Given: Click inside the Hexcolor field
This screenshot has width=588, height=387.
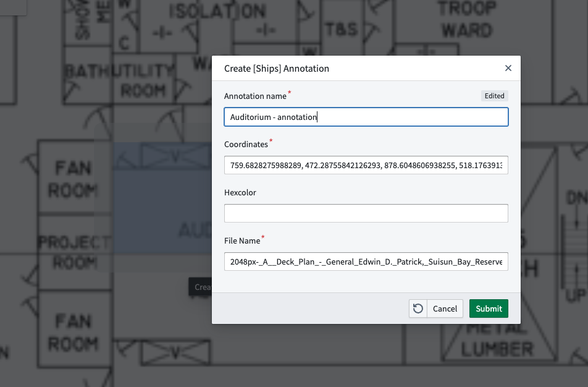Looking at the screenshot, I should [366, 213].
